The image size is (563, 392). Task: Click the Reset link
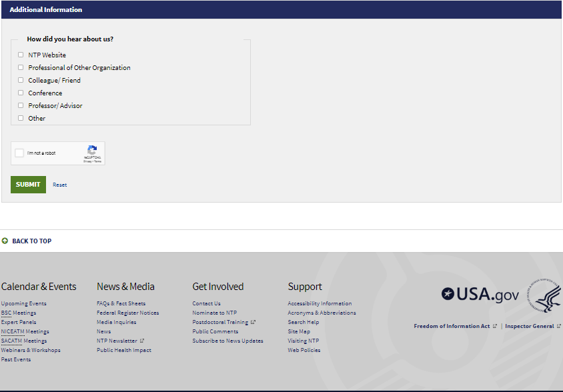pos(59,185)
